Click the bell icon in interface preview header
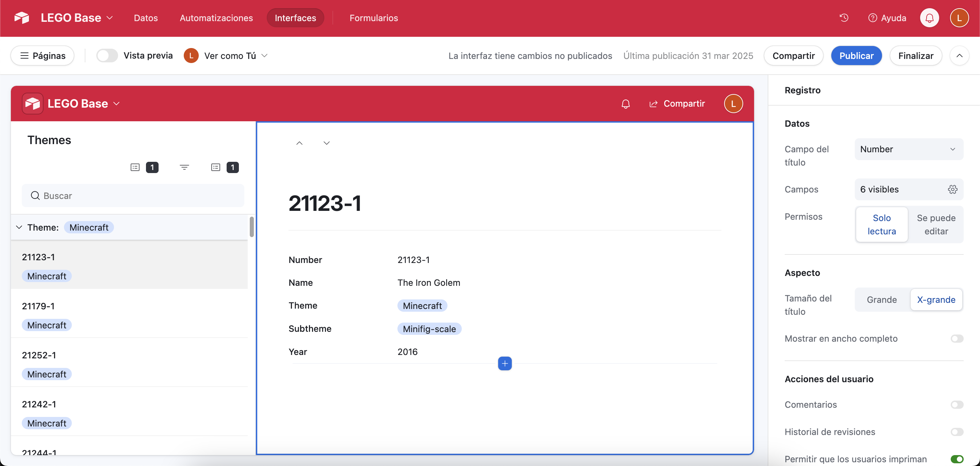Image resolution: width=980 pixels, height=466 pixels. [625, 104]
